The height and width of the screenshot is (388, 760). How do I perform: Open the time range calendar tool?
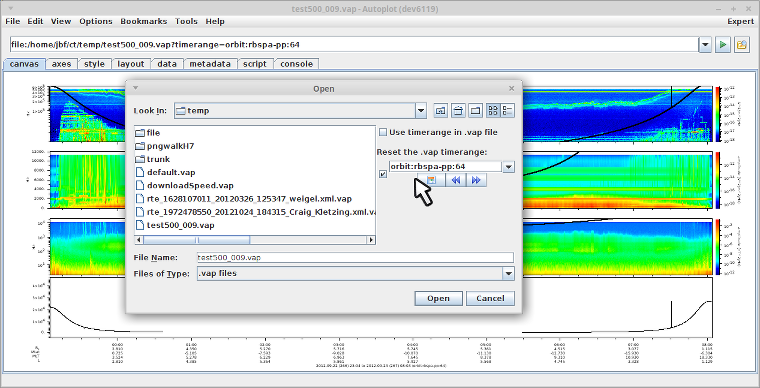pos(431,180)
